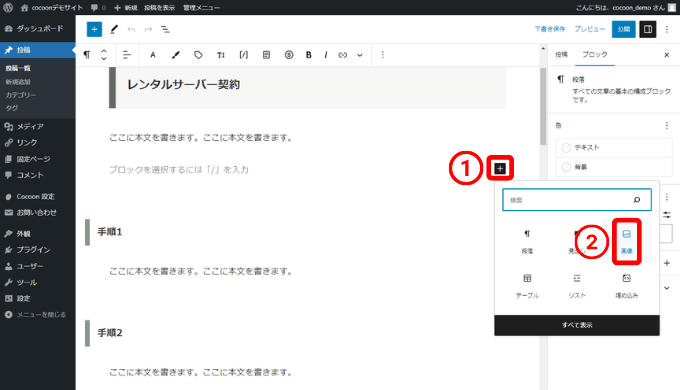The width and height of the screenshot is (680, 390).
Task: Insert a link with chain icon
Action: click(x=343, y=55)
